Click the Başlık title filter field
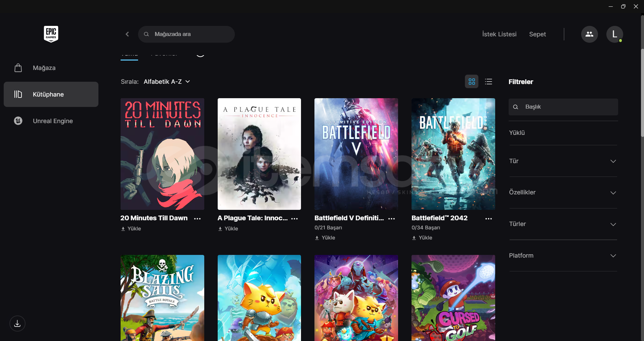The height and width of the screenshot is (341, 644). tap(563, 107)
